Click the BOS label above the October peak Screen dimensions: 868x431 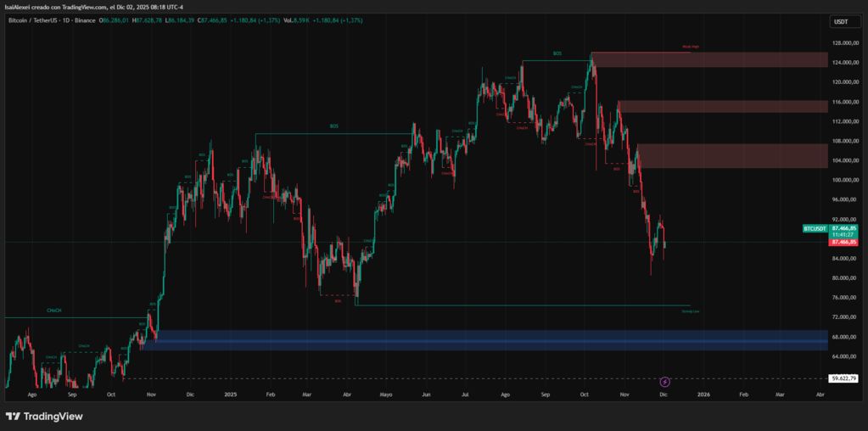[557, 53]
